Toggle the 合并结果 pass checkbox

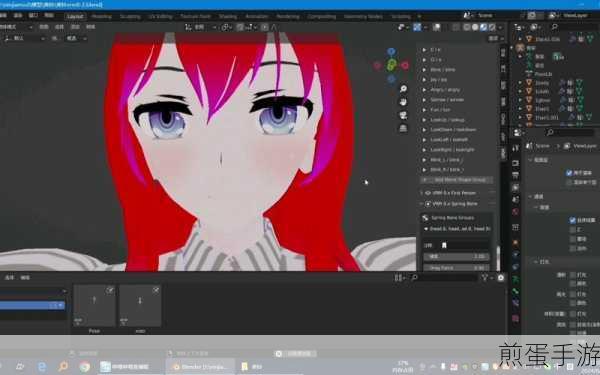click(x=572, y=220)
